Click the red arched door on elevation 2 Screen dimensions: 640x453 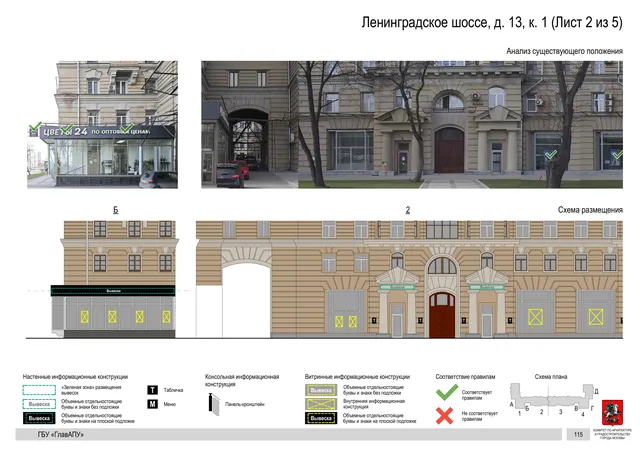click(442, 315)
